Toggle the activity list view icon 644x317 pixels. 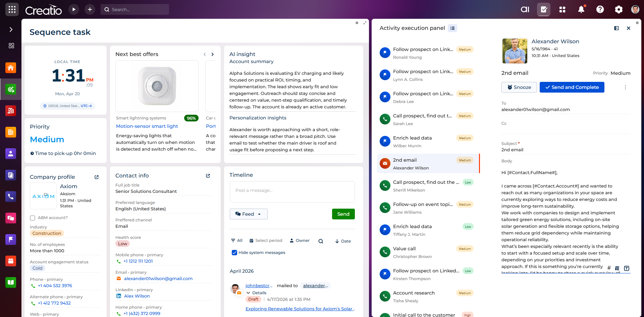(x=452, y=28)
